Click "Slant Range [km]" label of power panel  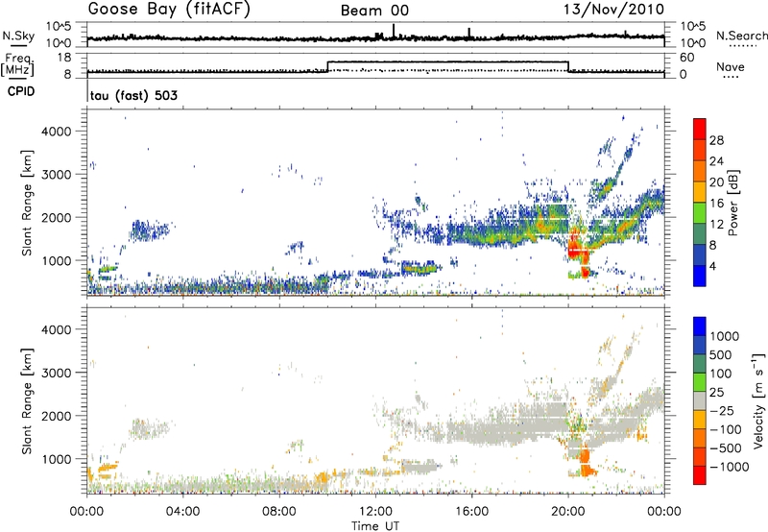point(27,203)
